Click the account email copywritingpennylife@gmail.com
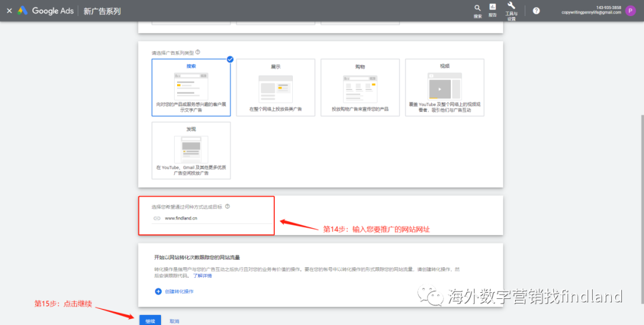 pyautogui.click(x=592, y=13)
